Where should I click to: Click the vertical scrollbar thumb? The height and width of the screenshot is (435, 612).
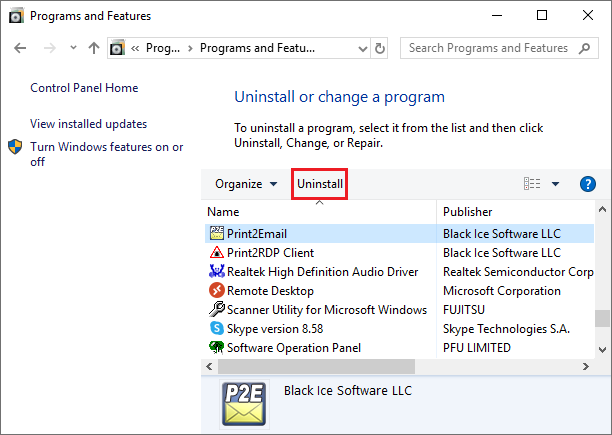tap(602, 318)
